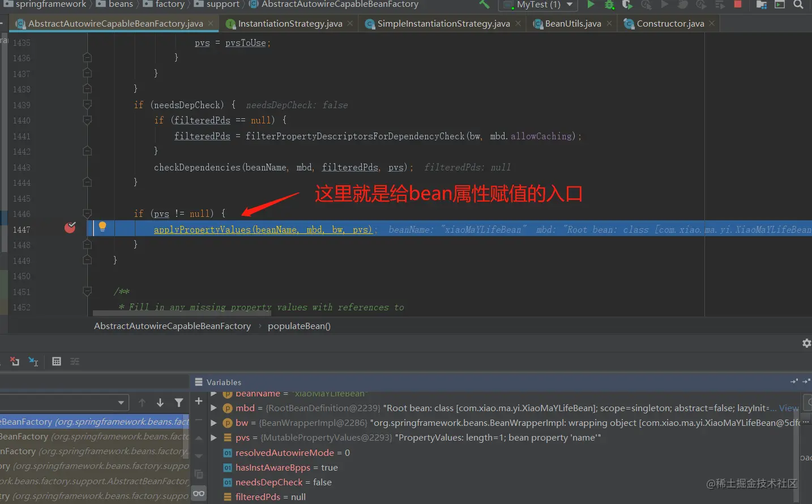This screenshot has width=812, height=504.
Task: Open the Constructor.java tab
Action: (x=670, y=24)
